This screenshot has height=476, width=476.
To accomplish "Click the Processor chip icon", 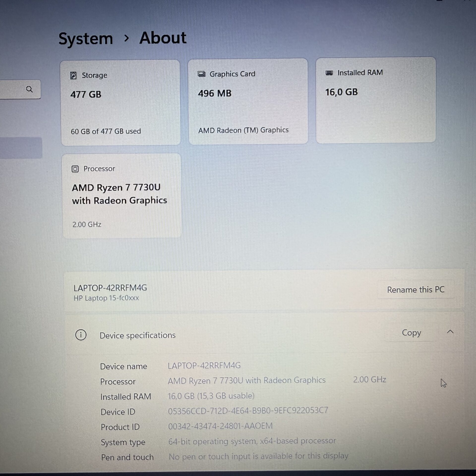I will click(x=75, y=169).
